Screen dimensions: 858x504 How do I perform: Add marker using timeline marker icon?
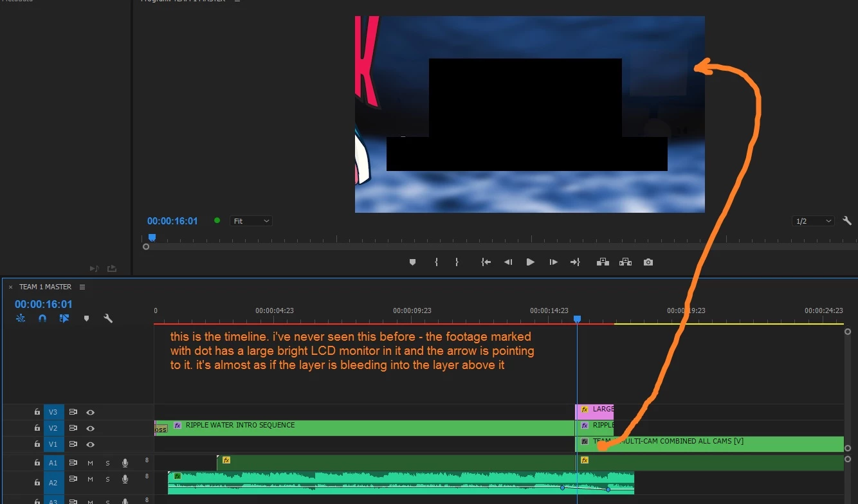pyautogui.click(x=86, y=318)
